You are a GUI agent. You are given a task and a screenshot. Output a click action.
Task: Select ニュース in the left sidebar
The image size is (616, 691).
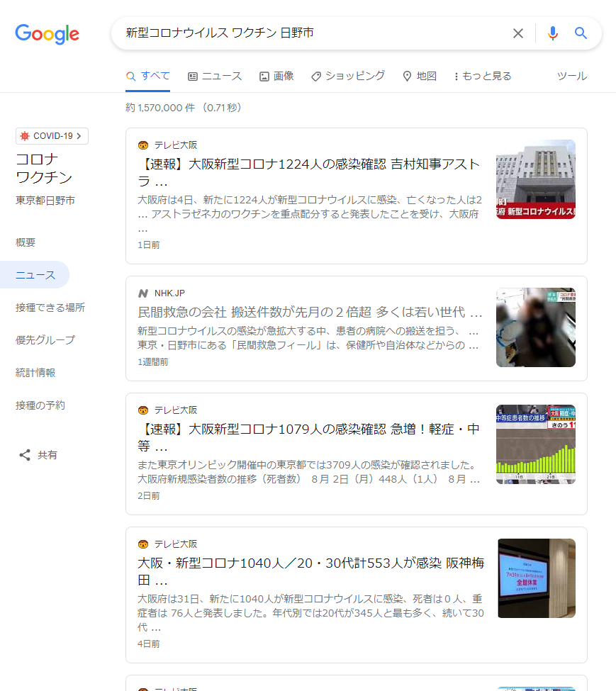pyautogui.click(x=35, y=275)
